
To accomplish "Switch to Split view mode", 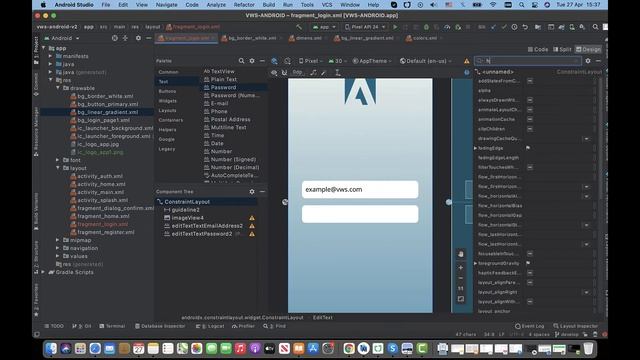I will pyautogui.click(x=562, y=49).
